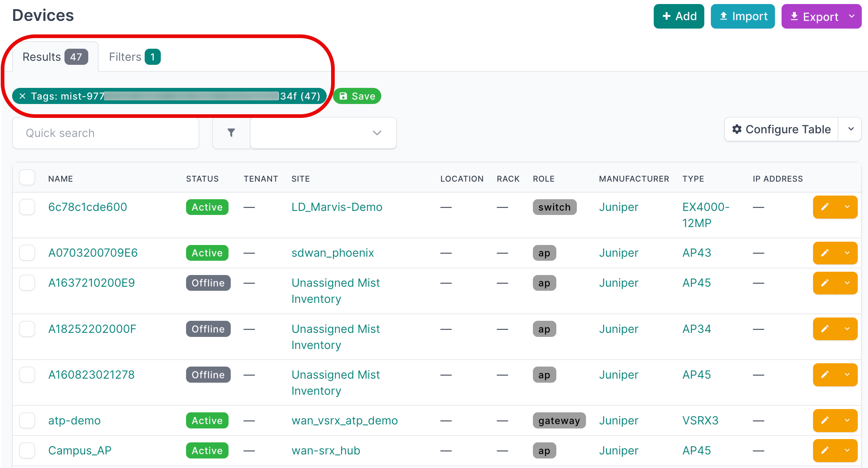Check the box for device A0703200709E6
Screen dimensions: 868x468
[x=27, y=253]
